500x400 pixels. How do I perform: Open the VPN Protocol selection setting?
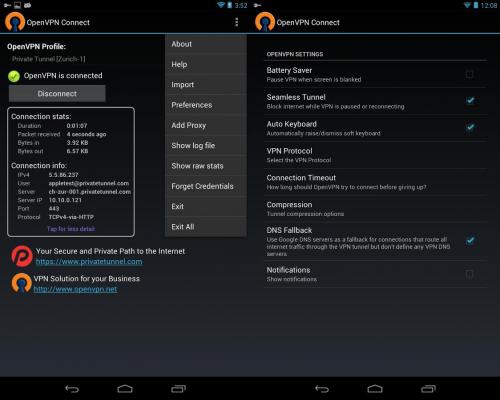pyautogui.click(x=376, y=155)
